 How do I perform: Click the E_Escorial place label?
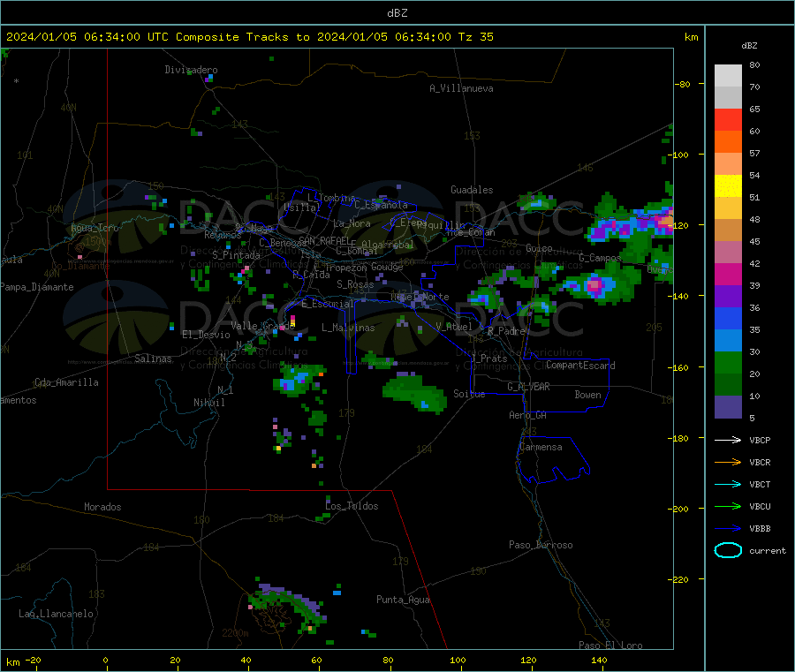coord(328,304)
